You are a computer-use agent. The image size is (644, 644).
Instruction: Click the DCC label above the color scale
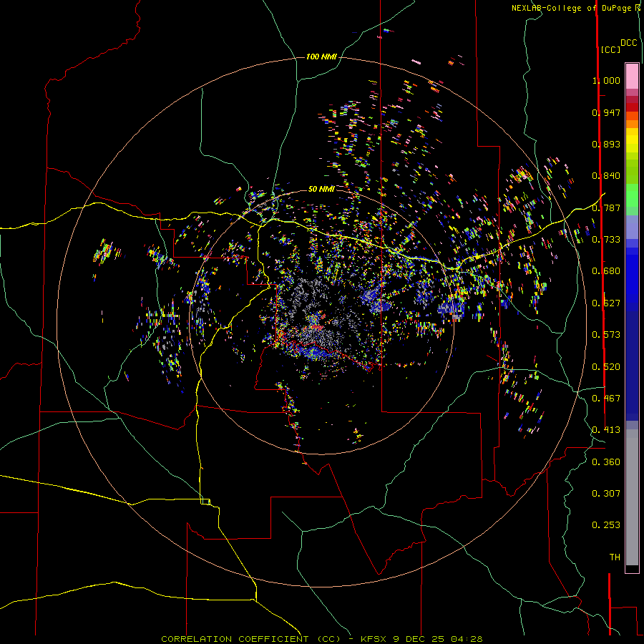(x=628, y=43)
